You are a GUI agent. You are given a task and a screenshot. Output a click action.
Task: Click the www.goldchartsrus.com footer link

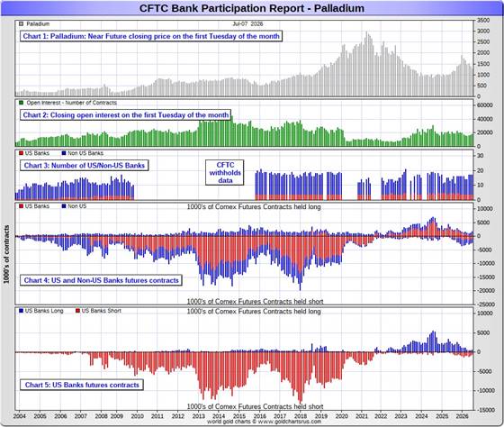289,422
